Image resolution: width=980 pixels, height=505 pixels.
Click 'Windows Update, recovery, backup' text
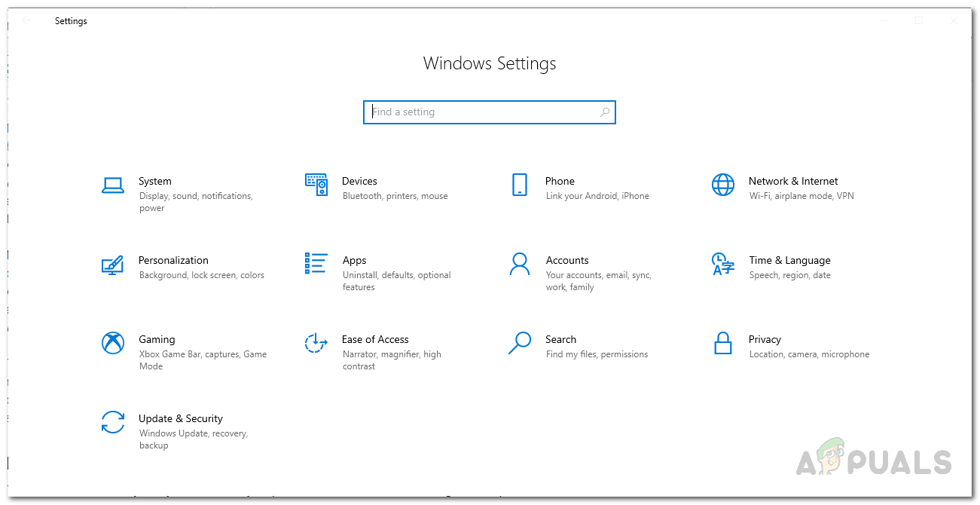[x=194, y=439]
